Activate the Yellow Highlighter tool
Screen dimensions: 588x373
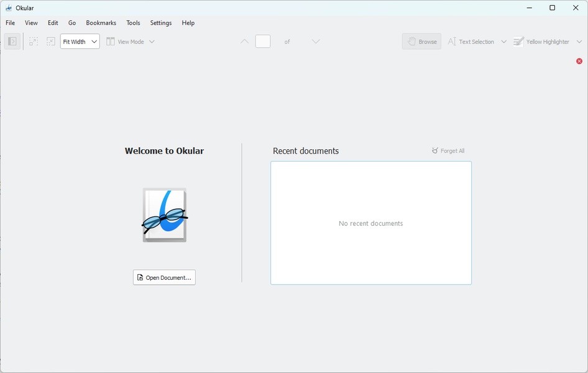[x=541, y=42]
